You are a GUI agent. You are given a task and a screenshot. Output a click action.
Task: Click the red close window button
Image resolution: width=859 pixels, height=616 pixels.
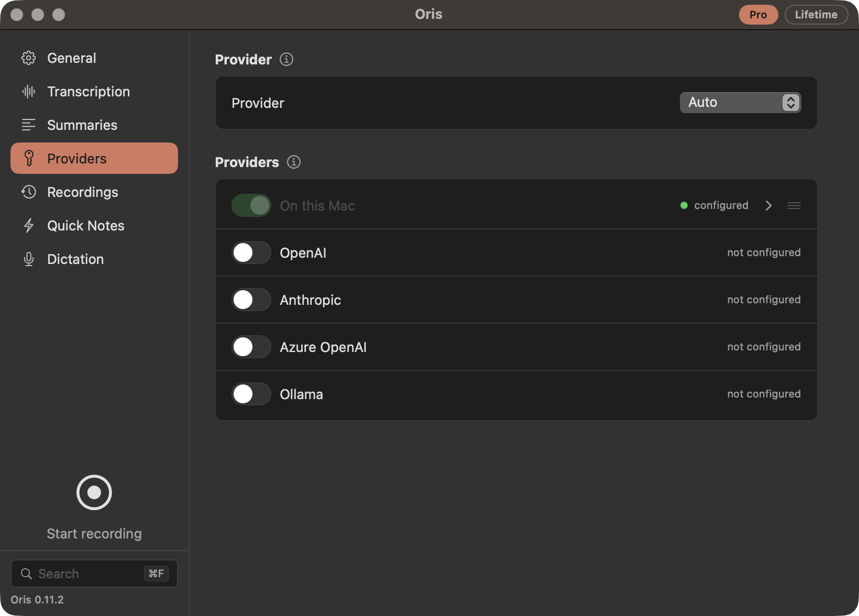tap(17, 15)
